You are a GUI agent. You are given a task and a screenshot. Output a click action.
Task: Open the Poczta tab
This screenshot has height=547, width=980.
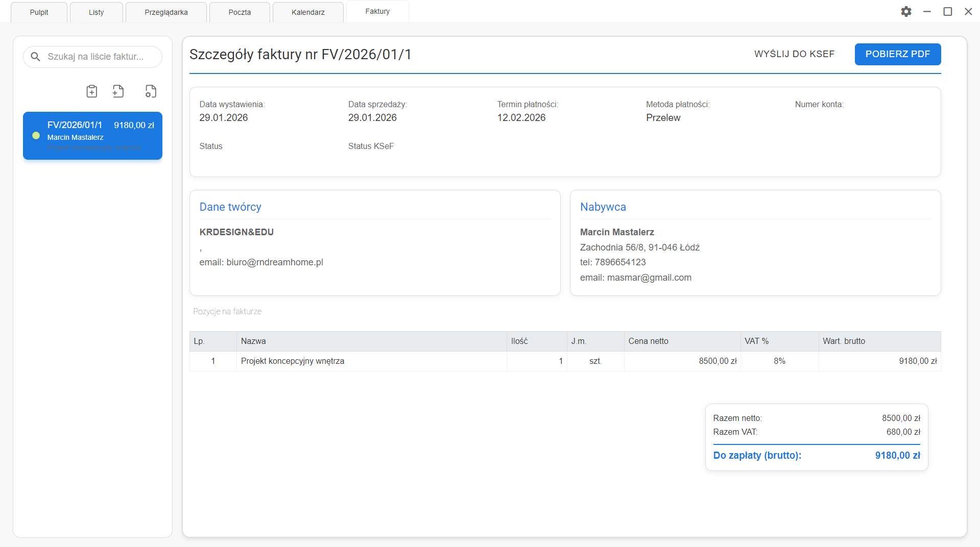(240, 12)
